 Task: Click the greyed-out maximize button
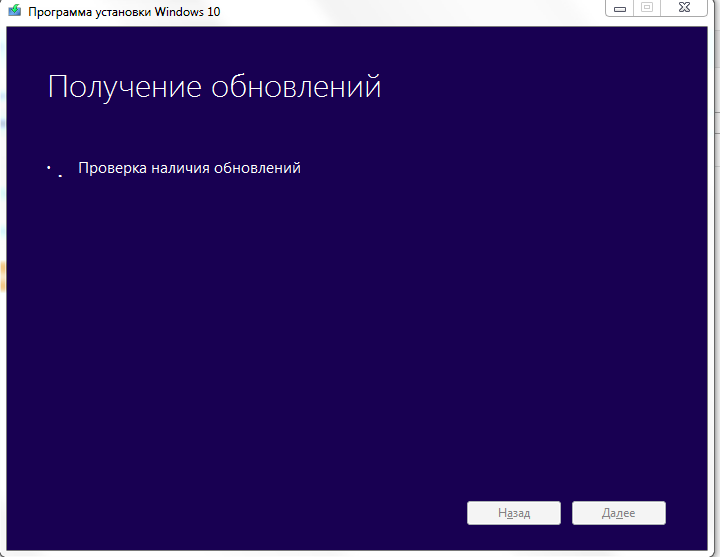647,8
